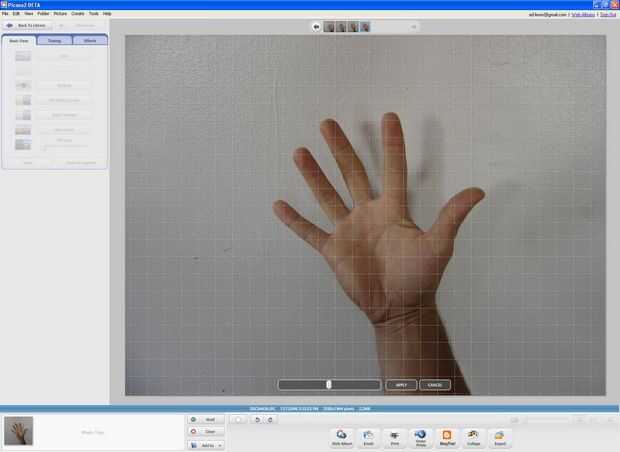
Task: Open the Help menu
Action: [x=107, y=13]
